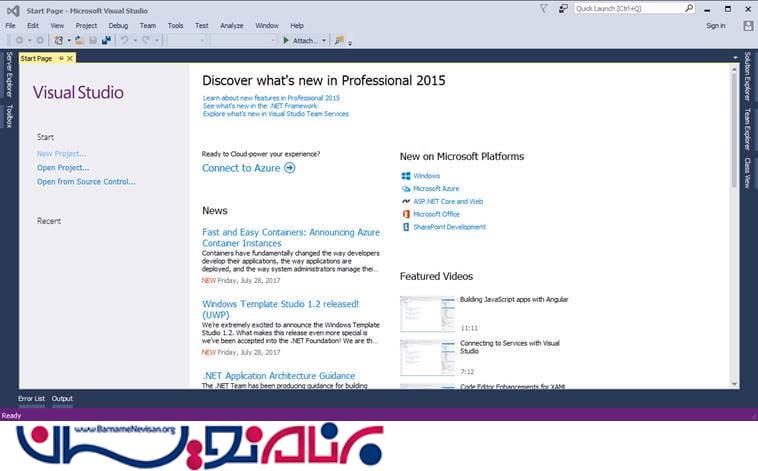Image resolution: width=758 pixels, height=471 pixels.
Task: Click Open from Source Control... link
Action: (x=86, y=182)
